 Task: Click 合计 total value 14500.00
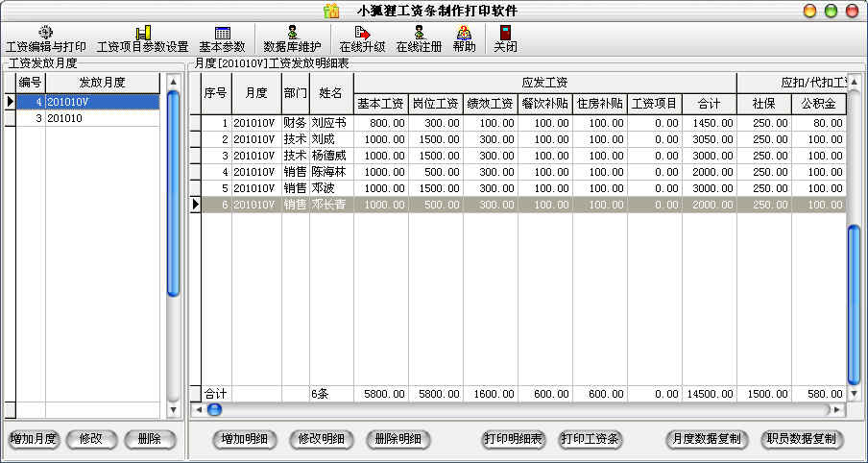point(710,395)
